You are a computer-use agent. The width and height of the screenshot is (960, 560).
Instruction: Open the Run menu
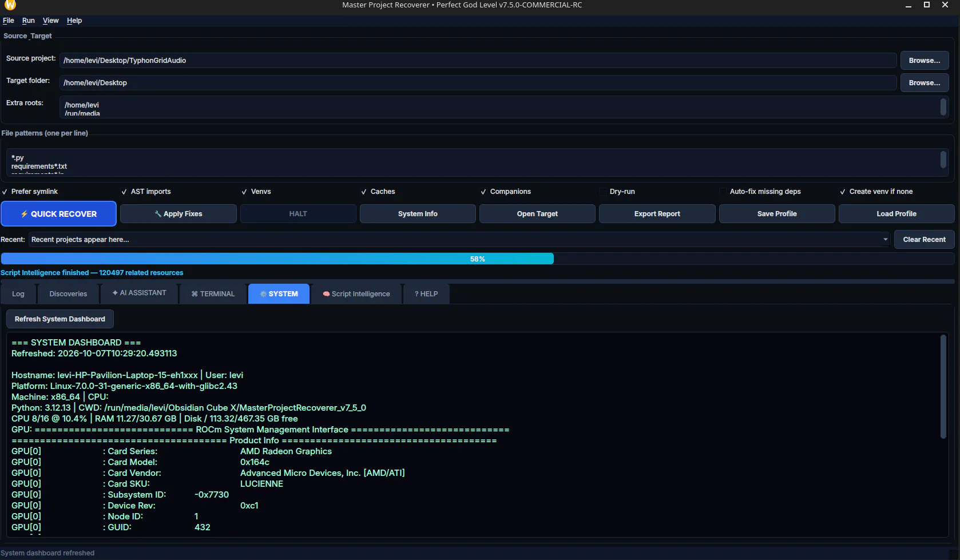point(29,21)
